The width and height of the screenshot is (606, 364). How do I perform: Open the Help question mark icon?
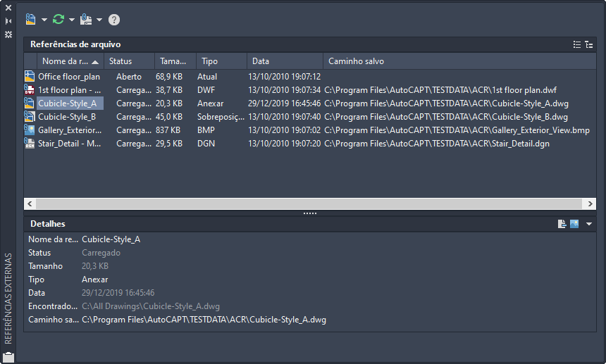tap(114, 20)
